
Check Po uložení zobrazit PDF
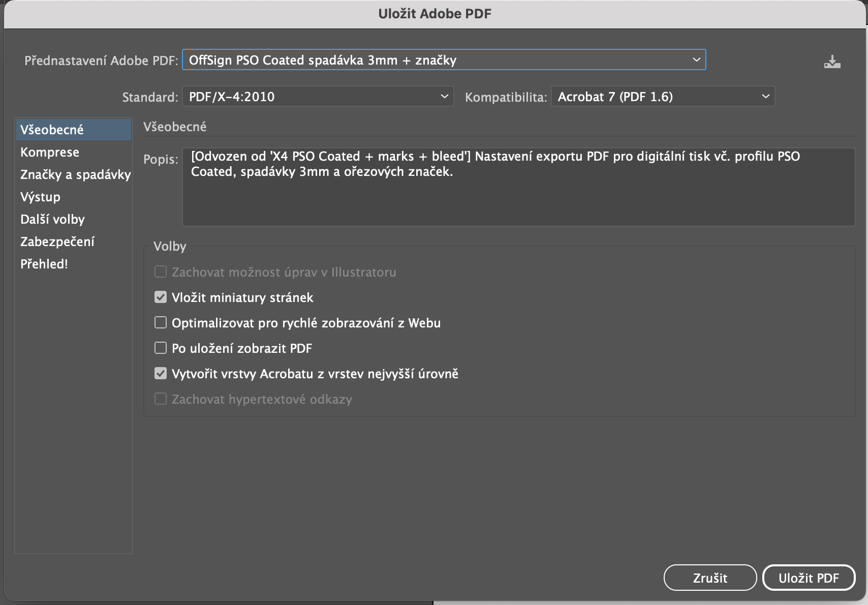point(161,348)
